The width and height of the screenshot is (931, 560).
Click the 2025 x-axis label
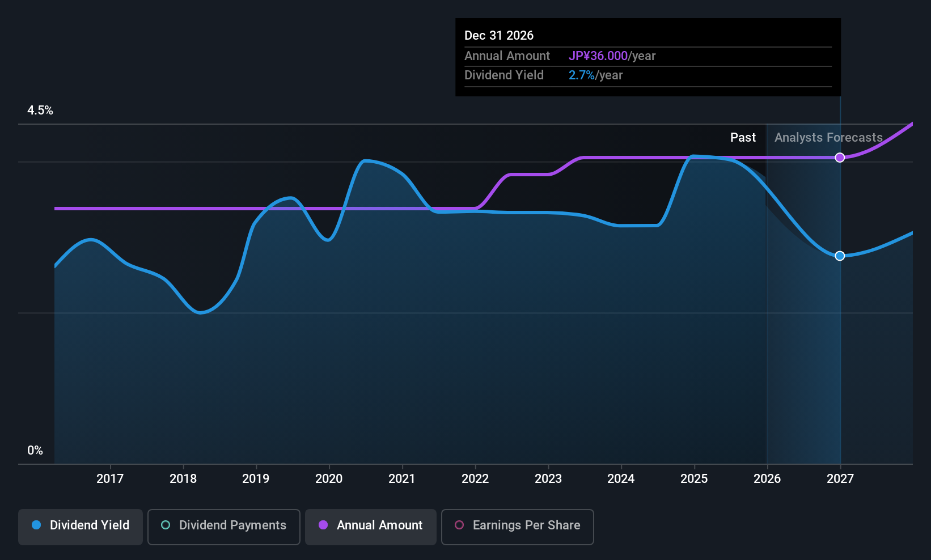click(x=694, y=478)
